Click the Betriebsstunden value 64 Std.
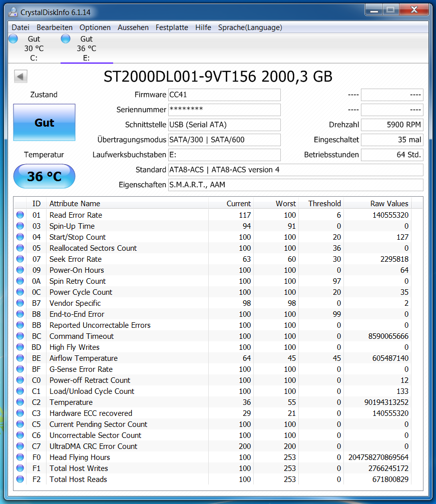 point(392,155)
